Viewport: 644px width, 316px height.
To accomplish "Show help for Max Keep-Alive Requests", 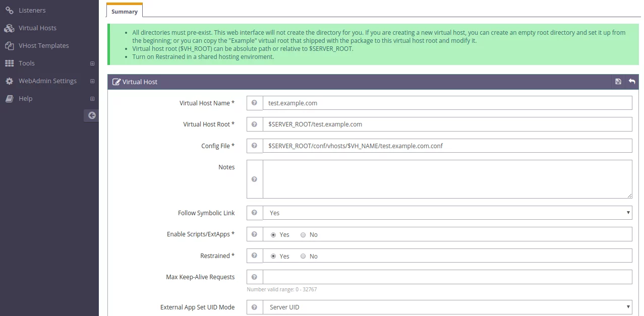I will [255, 277].
